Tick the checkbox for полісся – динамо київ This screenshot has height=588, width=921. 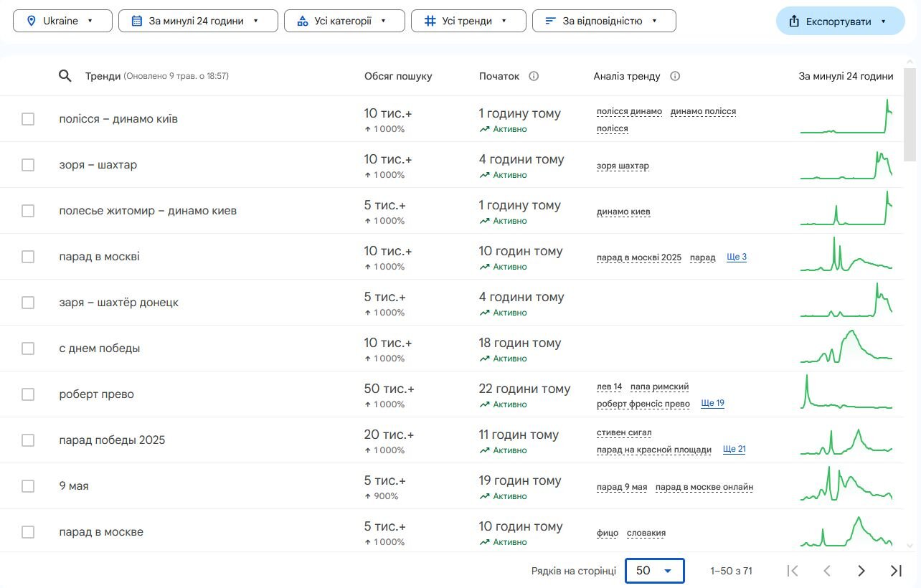[x=28, y=119]
